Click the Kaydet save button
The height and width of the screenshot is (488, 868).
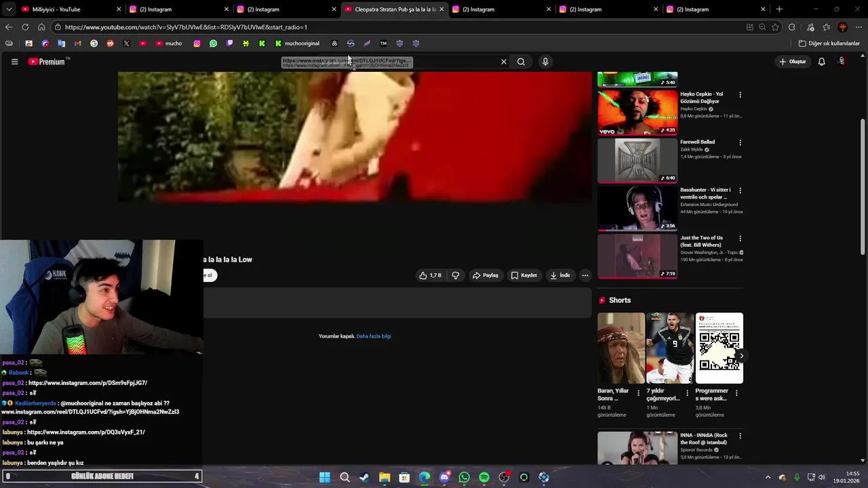524,275
